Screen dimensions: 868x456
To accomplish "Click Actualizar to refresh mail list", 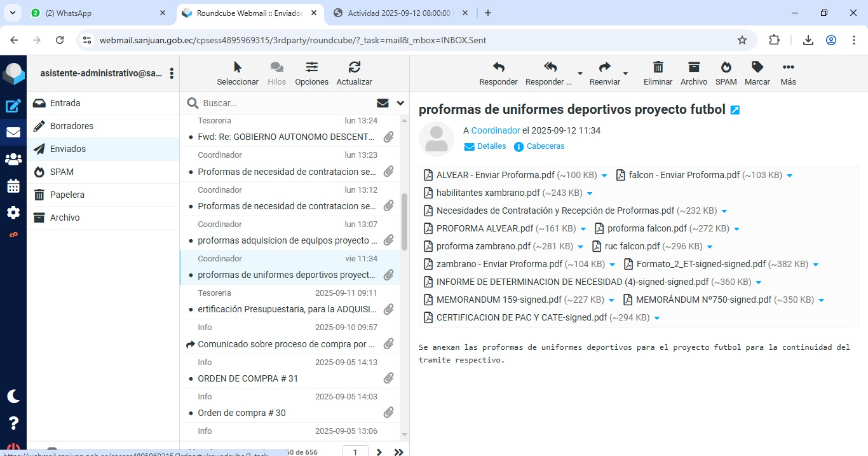I will click(354, 67).
